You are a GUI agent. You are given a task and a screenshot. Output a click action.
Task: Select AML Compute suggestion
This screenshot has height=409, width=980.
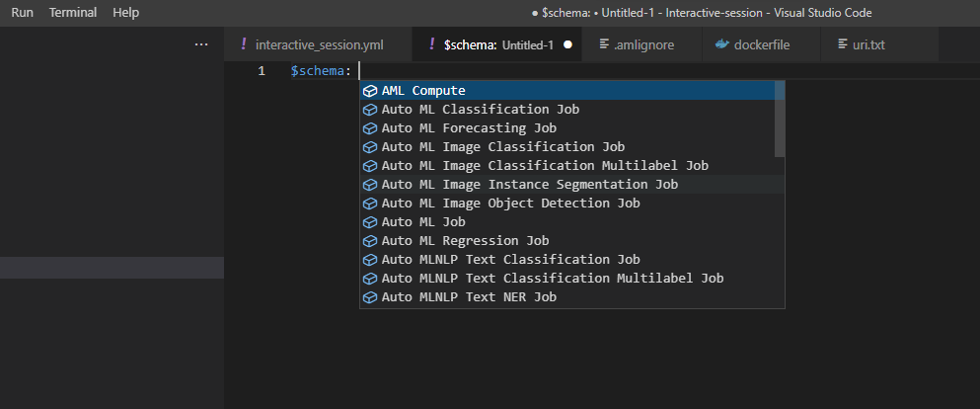pyautogui.click(x=567, y=91)
